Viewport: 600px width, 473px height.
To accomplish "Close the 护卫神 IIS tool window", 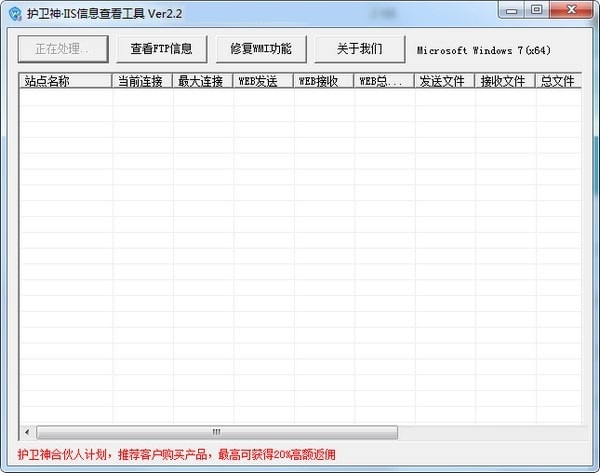I will (x=572, y=10).
